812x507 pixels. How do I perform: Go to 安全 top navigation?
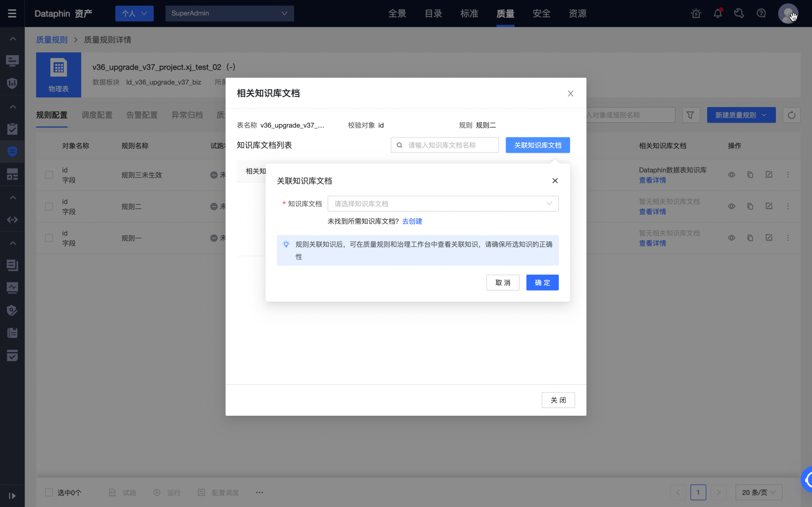(542, 13)
